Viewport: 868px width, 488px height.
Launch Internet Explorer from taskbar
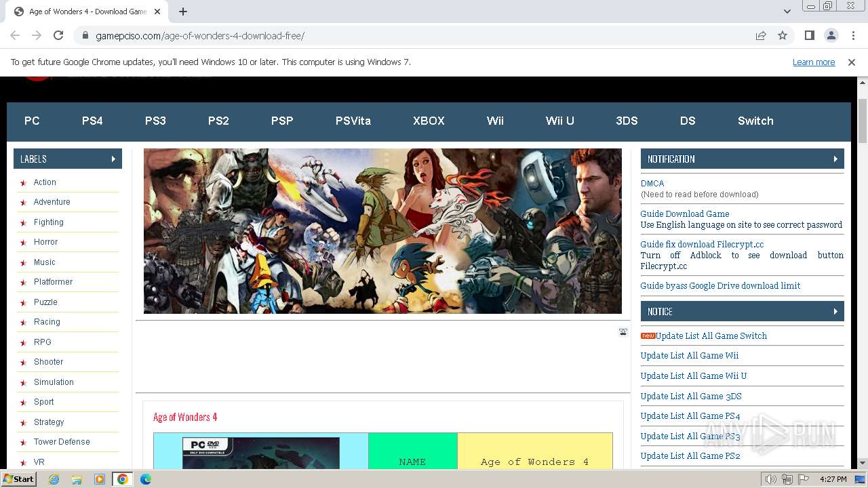point(54,479)
